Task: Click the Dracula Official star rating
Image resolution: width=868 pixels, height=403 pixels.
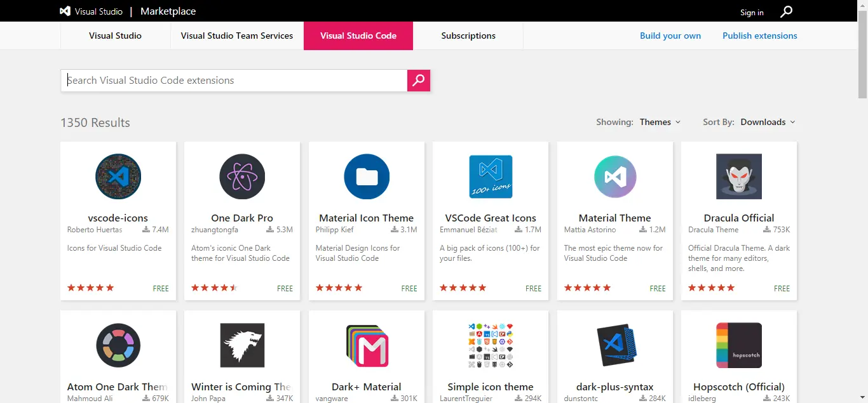Action: 712,287
